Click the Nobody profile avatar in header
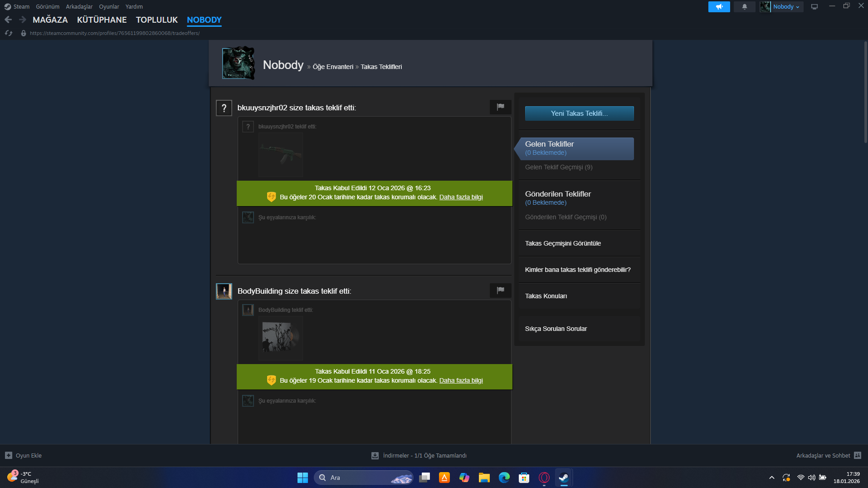Screen dimensions: 868x488 click(x=239, y=63)
